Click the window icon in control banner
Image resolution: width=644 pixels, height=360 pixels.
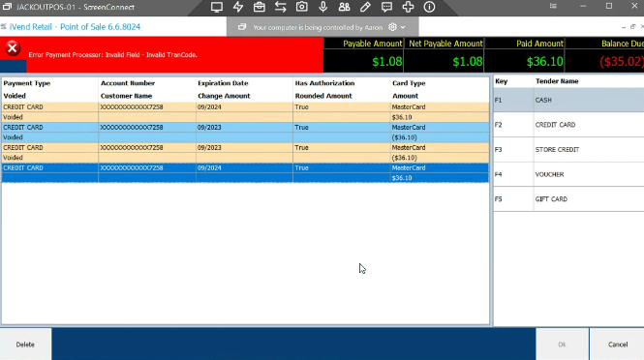coord(242,27)
